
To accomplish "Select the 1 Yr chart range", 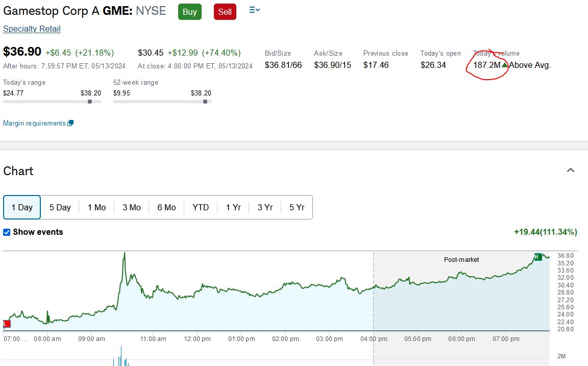I will pyautogui.click(x=233, y=207).
